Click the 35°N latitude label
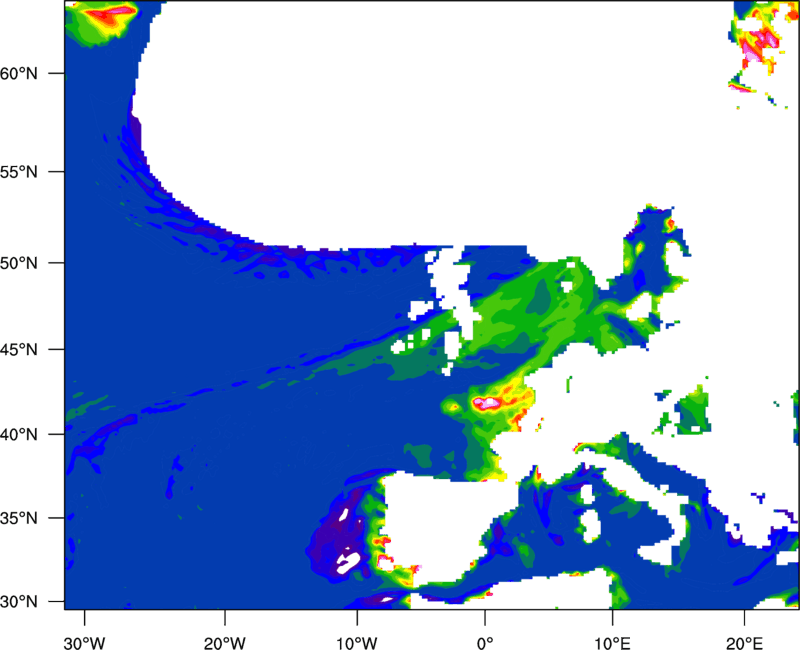Viewport: 800px width, 650px height. coord(19,518)
